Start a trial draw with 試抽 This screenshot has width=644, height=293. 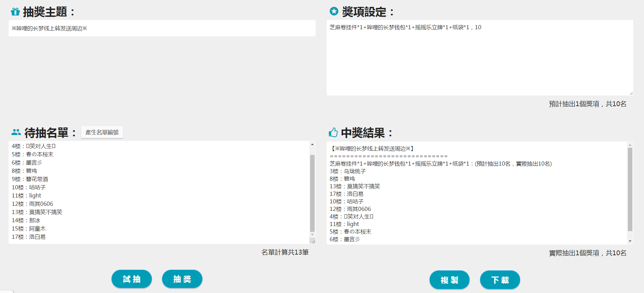(x=132, y=279)
